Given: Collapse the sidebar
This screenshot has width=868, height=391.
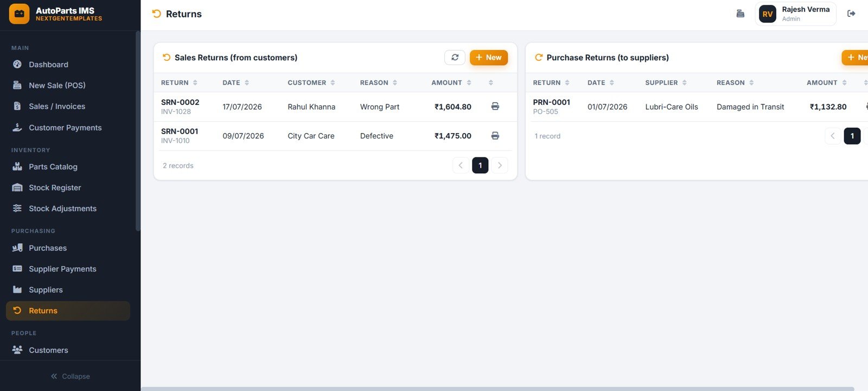Looking at the screenshot, I should [x=70, y=376].
